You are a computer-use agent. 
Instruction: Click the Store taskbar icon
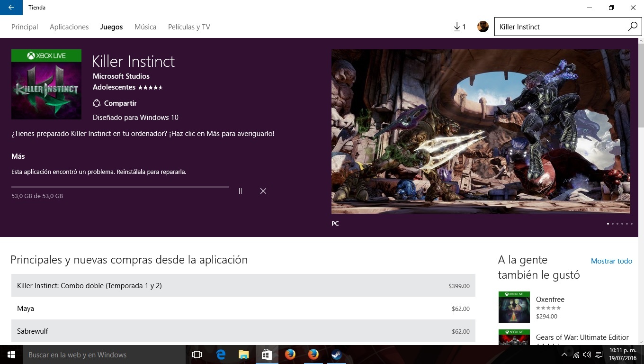267,355
